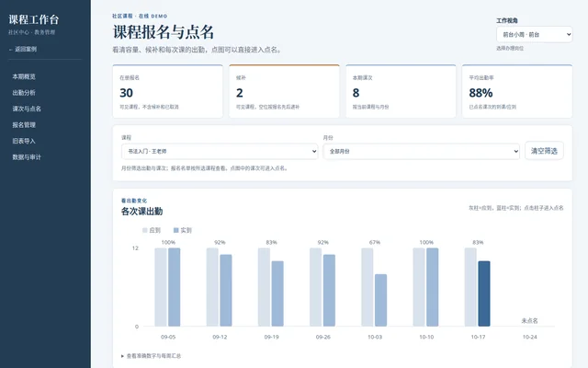Open the 课程 dropdown showing 书法入门·王老师
The height and width of the screenshot is (368, 588).
pyautogui.click(x=220, y=151)
